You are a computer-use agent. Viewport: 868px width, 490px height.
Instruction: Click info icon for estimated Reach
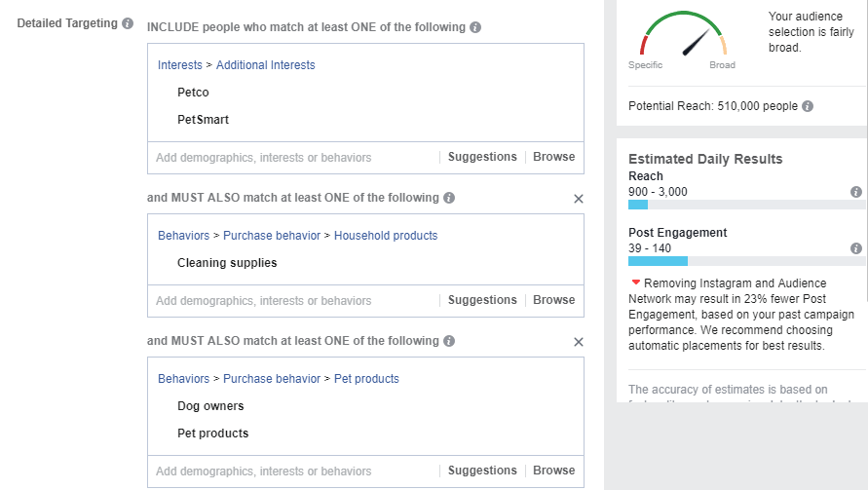tap(855, 192)
